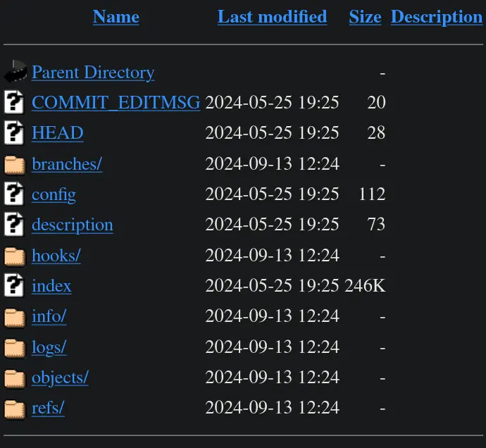The height and width of the screenshot is (448, 486).
Task: Sort listing by Last modified header
Action: click(x=272, y=17)
